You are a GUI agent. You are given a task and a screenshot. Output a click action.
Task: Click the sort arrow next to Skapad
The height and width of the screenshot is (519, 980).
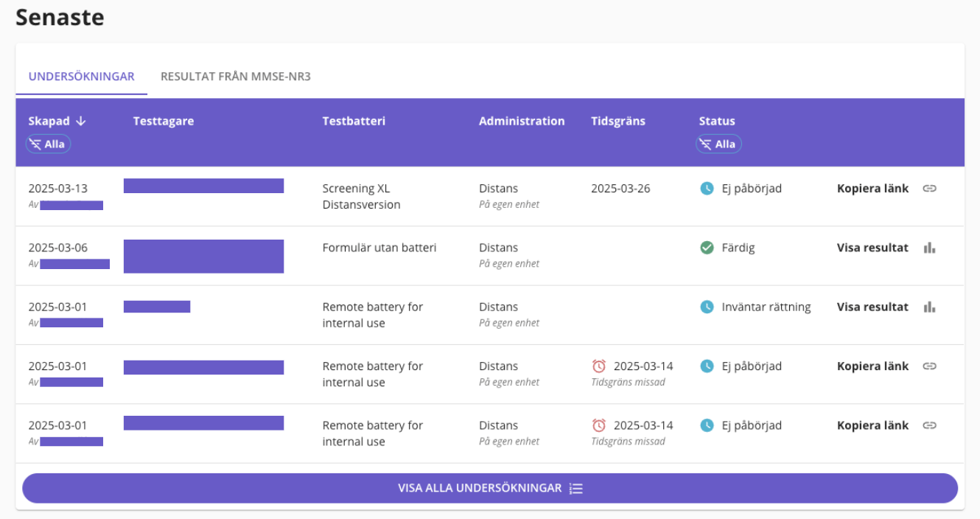point(81,121)
